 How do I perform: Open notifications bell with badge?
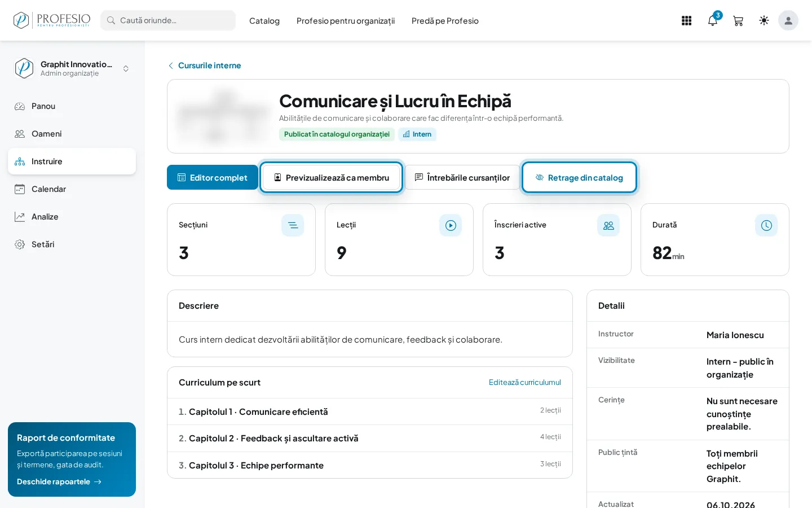713,20
